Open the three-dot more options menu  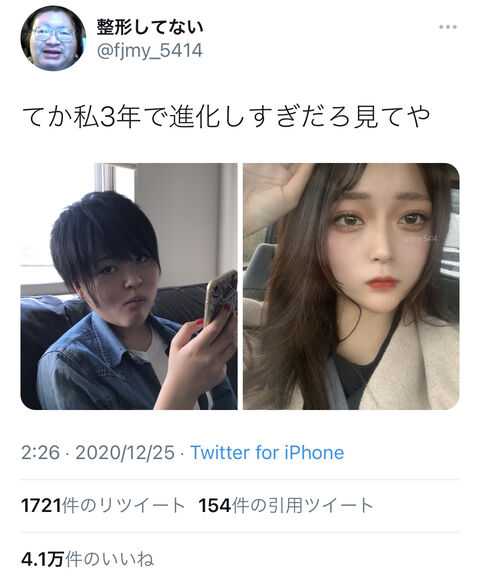click(448, 27)
